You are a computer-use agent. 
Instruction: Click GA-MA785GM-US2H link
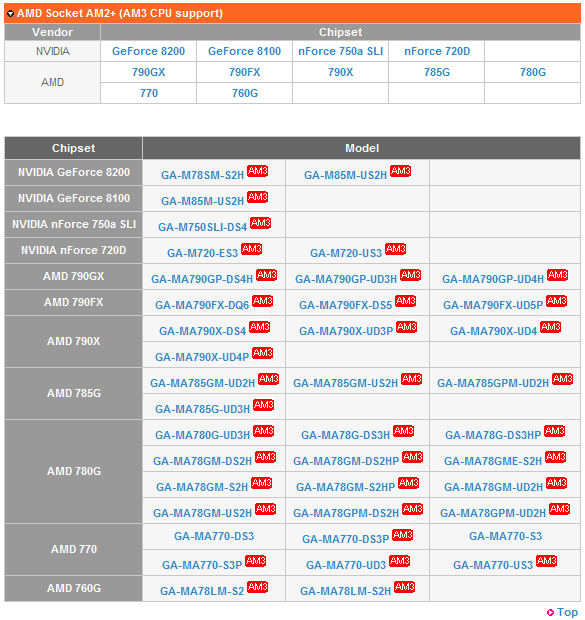click(x=345, y=384)
